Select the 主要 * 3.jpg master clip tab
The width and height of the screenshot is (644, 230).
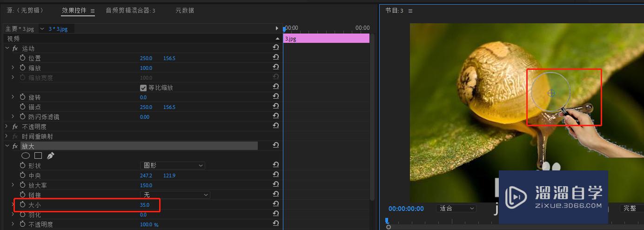20,29
